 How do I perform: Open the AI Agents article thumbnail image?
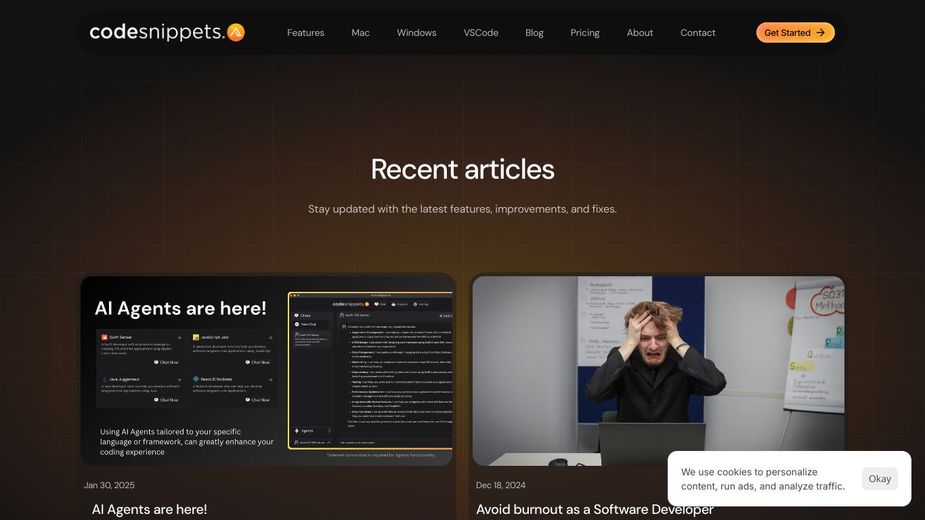pos(267,370)
